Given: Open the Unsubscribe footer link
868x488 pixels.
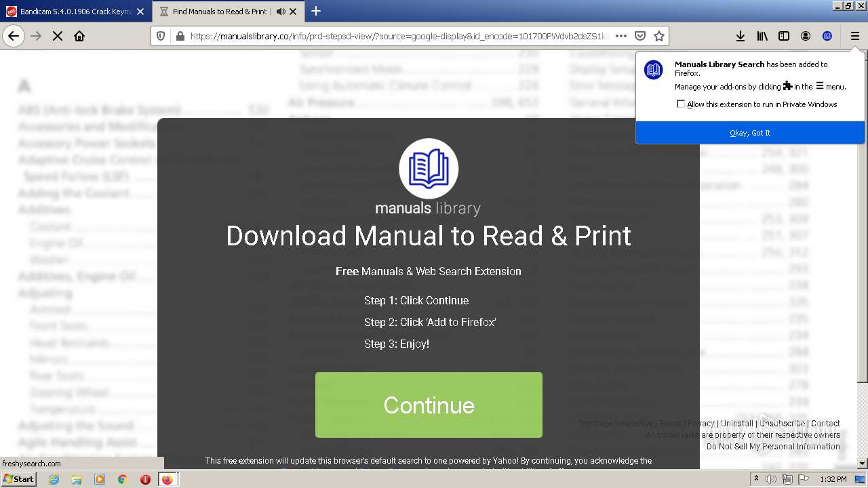Looking at the screenshot, I should point(782,423).
